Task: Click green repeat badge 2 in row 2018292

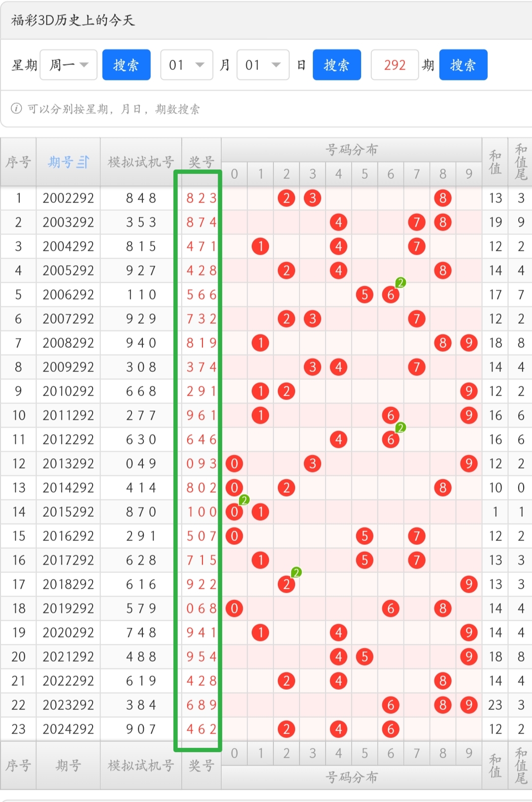Action: click(x=296, y=572)
